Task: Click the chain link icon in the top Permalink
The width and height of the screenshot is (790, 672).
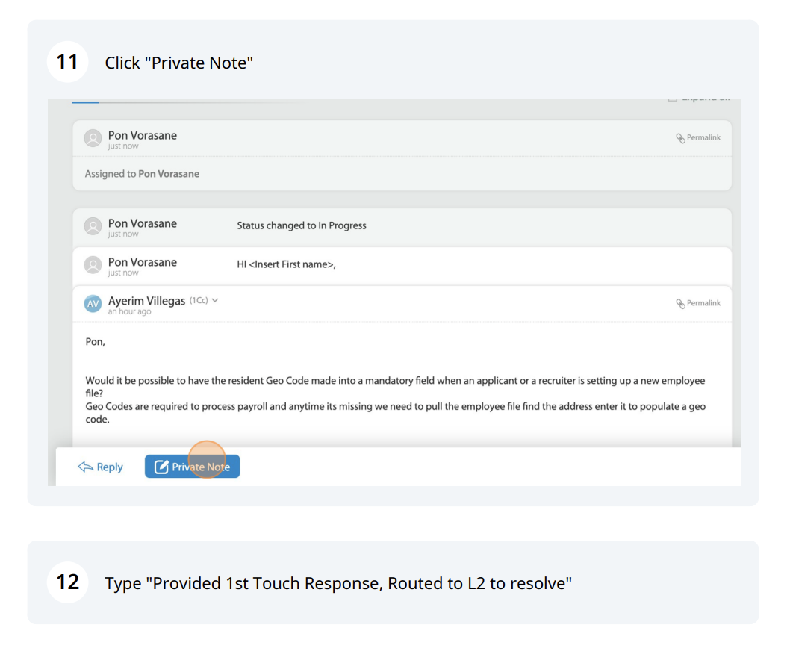Action: pyautogui.click(x=680, y=138)
